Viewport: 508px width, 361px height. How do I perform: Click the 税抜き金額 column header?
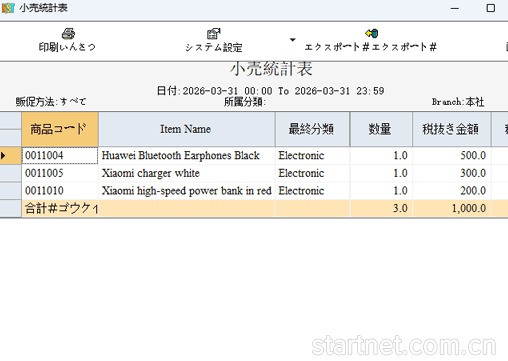click(x=452, y=129)
